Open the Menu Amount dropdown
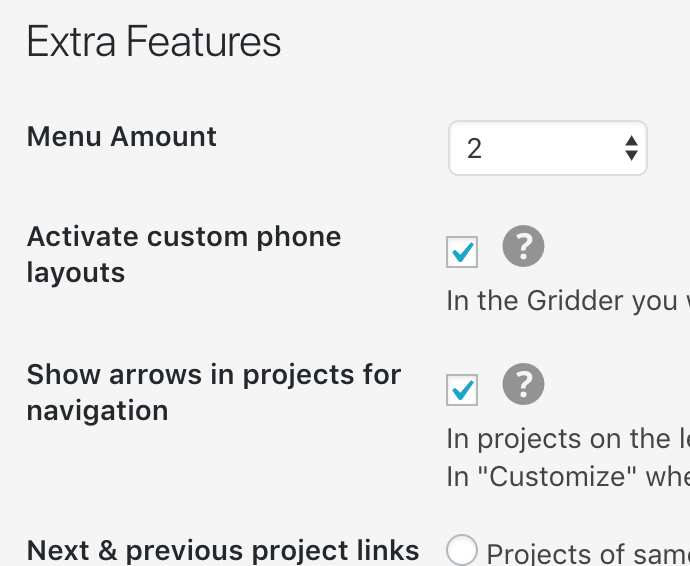The height and width of the screenshot is (566, 690). point(547,148)
